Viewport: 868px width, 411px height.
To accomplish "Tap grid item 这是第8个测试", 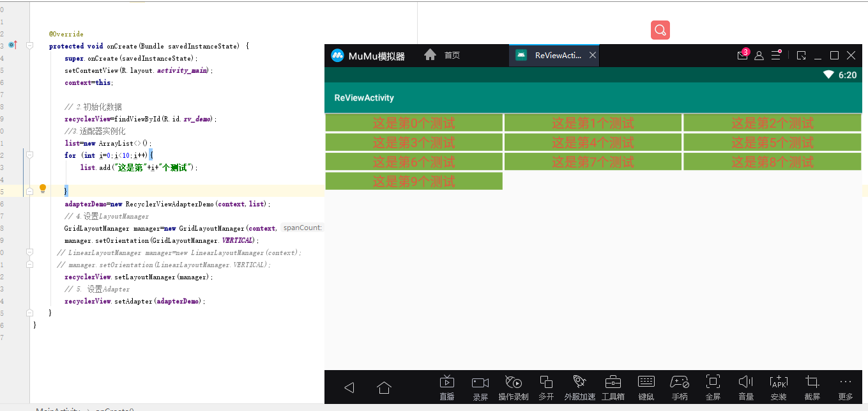I will click(x=772, y=162).
